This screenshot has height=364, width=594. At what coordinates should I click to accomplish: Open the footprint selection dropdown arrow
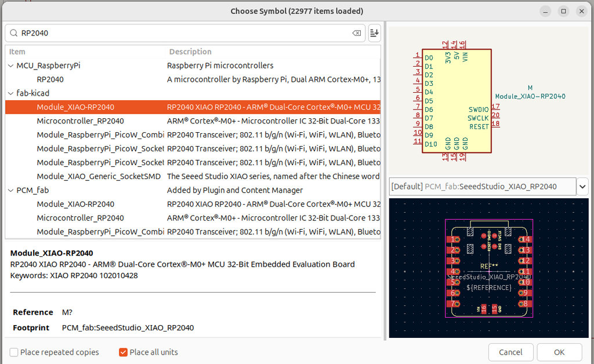582,187
